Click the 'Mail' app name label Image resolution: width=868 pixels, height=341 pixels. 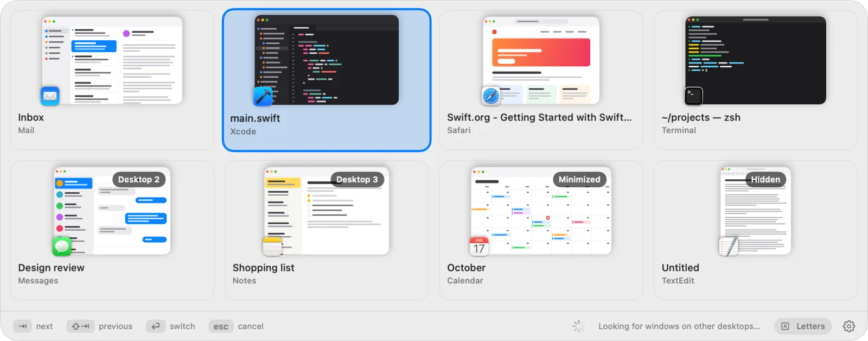click(26, 130)
